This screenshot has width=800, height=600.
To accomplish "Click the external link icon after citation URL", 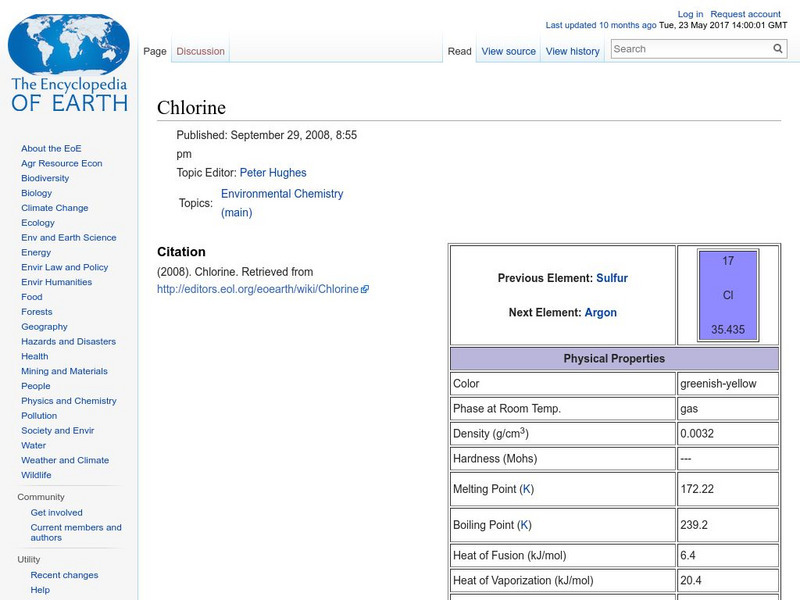I will [365, 290].
